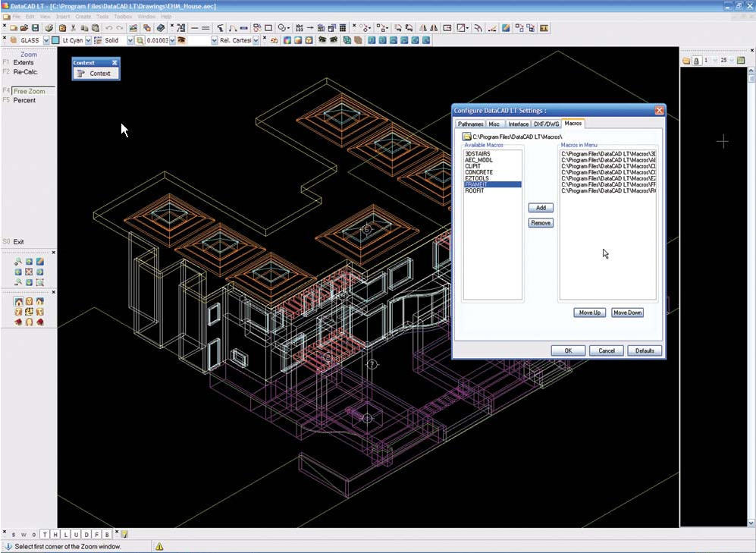Screen dimensions: 756x553
Task: Click the zoom-in magnifier icon in navigation pad
Action: (x=18, y=262)
